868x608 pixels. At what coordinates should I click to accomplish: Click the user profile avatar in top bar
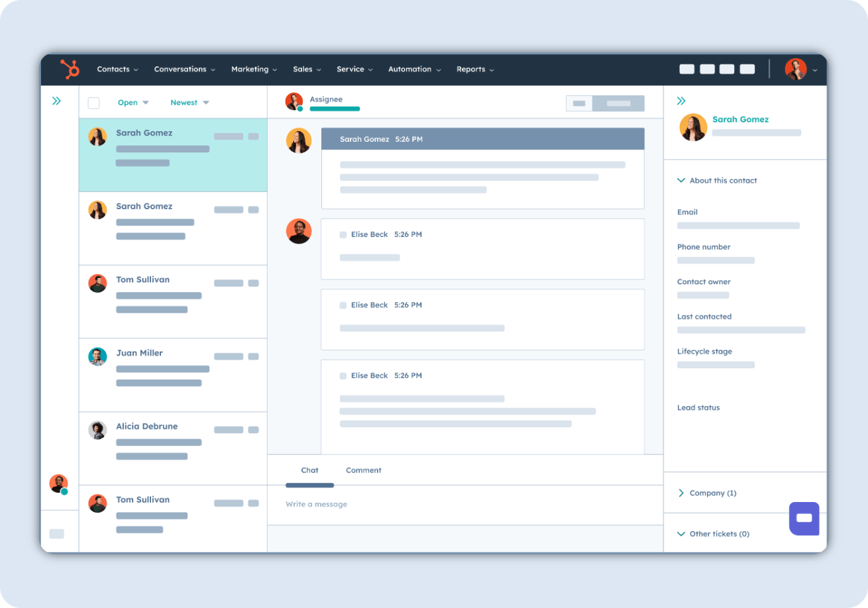click(796, 69)
